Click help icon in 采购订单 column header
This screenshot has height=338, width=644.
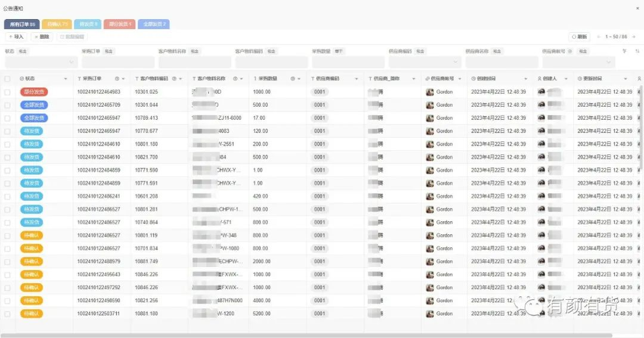(116, 79)
